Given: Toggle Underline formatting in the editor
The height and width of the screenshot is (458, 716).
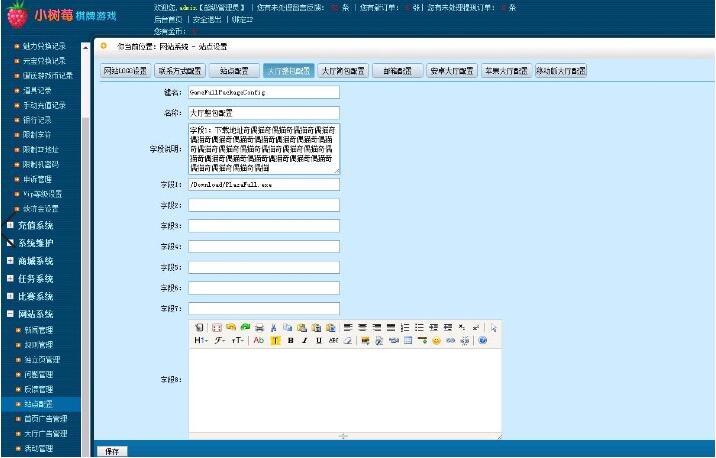Looking at the screenshot, I should click(x=319, y=341).
